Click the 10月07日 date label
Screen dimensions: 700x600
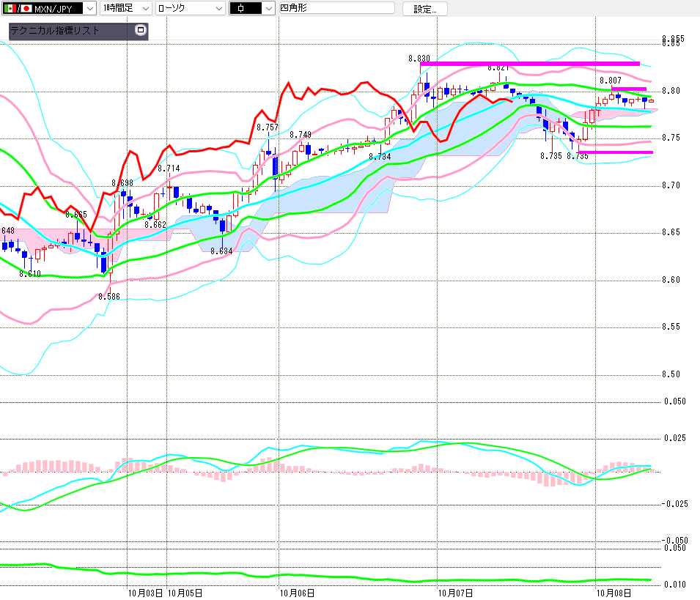[x=455, y=593]
